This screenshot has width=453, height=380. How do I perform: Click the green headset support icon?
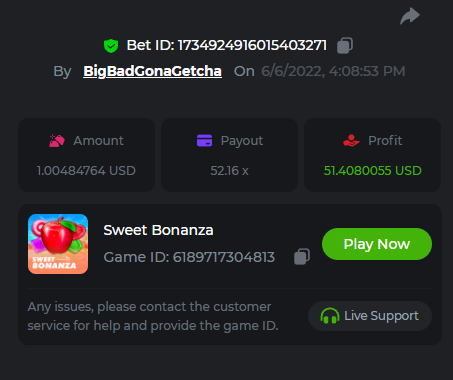coord(330,316)
